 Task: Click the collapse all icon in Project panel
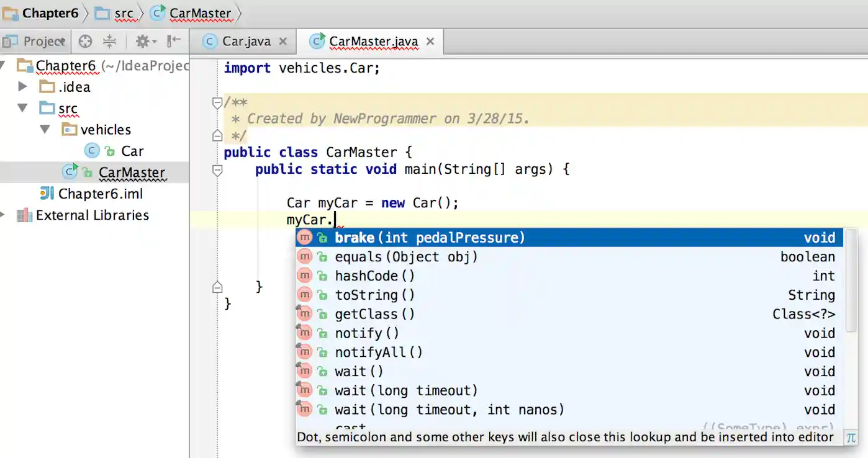(x=109, y=42)
